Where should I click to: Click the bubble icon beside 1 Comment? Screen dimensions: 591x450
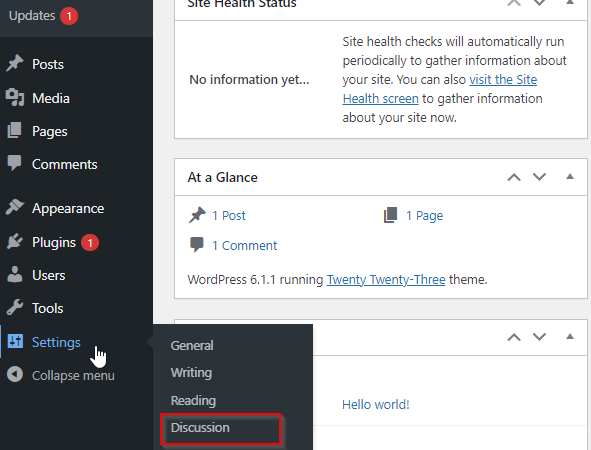coord(197,245)
